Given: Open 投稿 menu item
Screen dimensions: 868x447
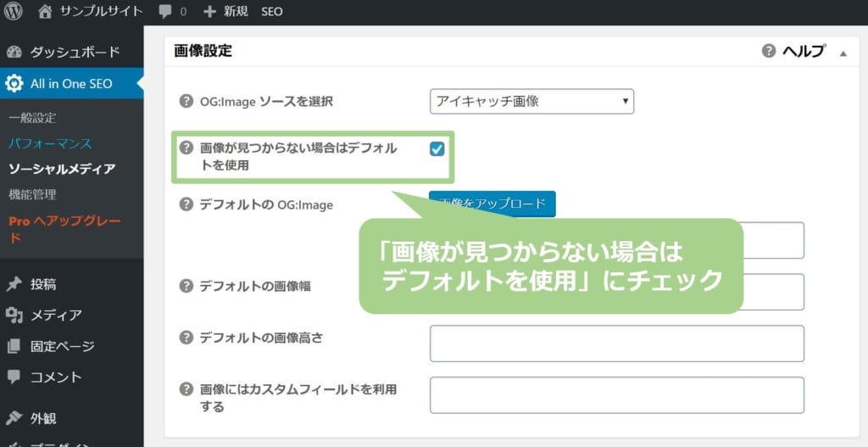Looking at the screenshot, I should pyautogui.click(x=43, y=285).
